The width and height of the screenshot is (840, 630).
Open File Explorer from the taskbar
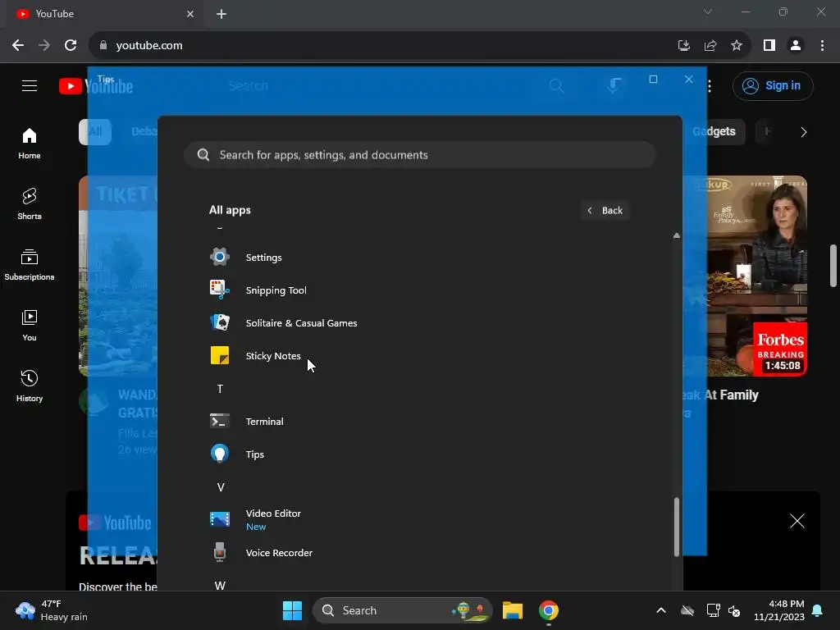click(x=513, y=610)
